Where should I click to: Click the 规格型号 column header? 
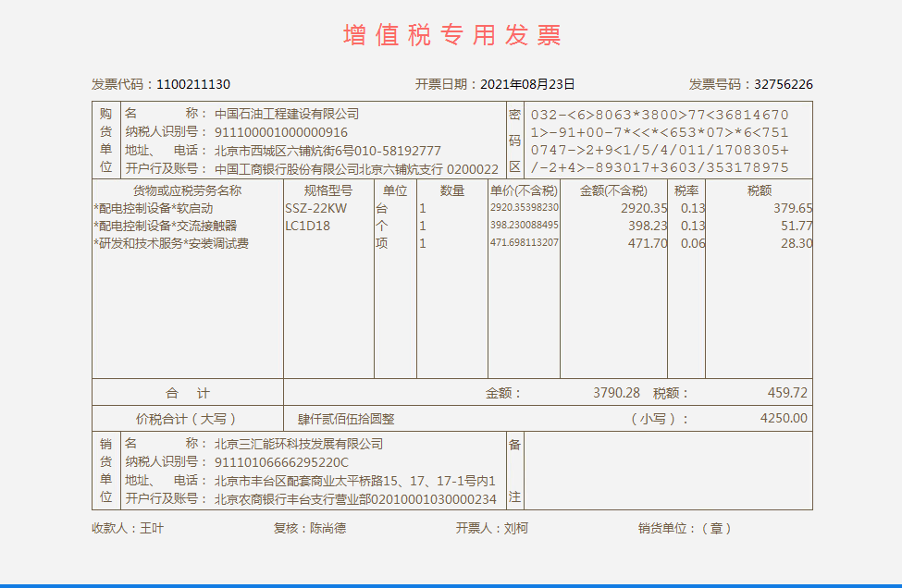pos(328,190)
